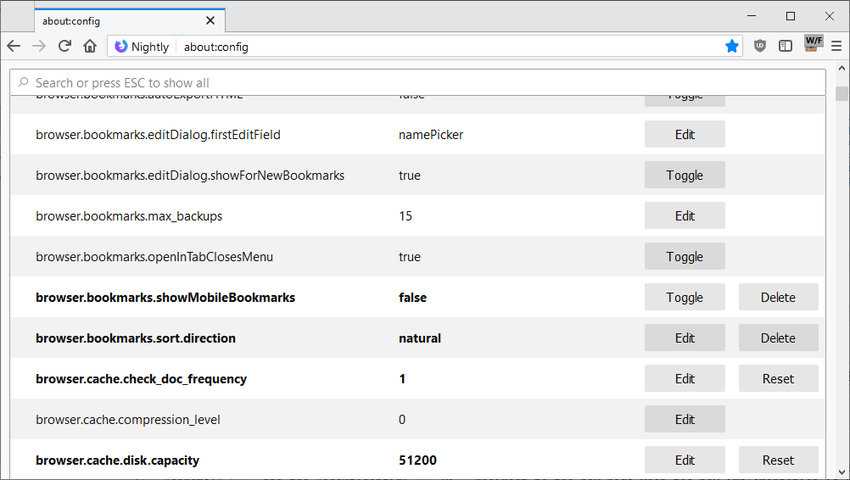Screen dimensions: 850x480
Task: Toggle browser.bookmarks.showMobileBookmarks setting
Action: [684, 298]
